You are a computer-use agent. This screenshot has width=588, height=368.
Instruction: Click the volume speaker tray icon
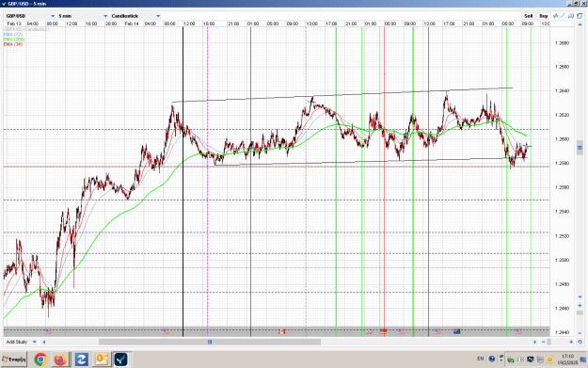[521, 360]
